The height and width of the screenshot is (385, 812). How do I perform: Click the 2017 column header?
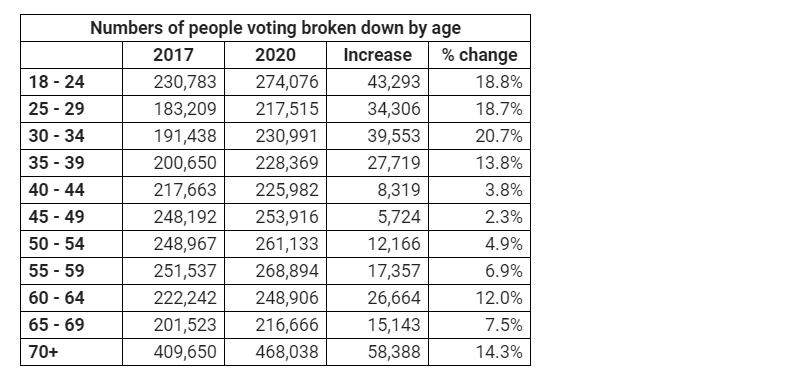click(173, 55)
